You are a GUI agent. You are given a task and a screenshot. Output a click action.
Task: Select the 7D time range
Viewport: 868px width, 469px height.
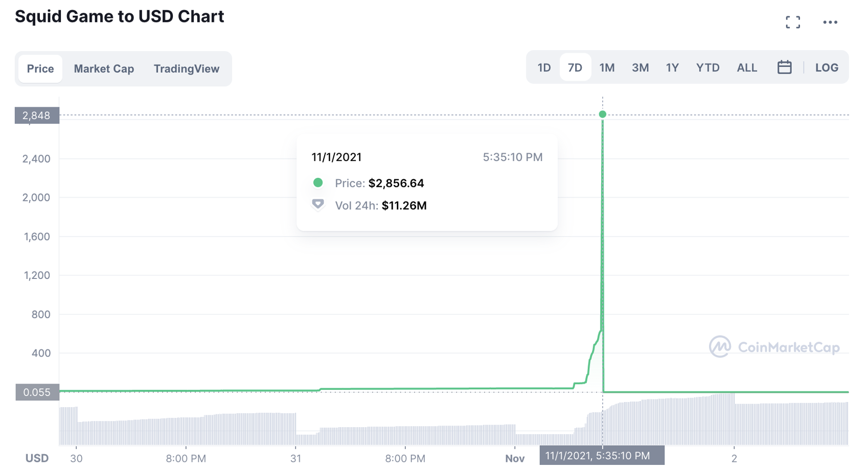coord(575,67)
